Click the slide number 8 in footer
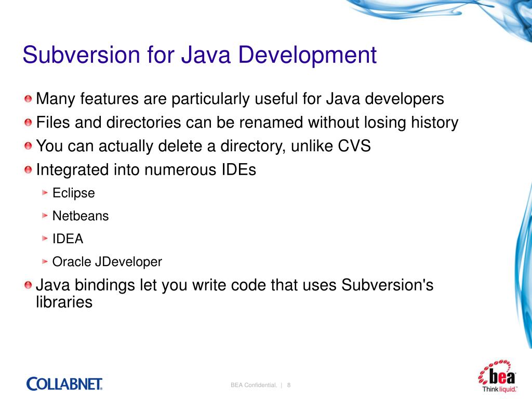This screenshot has height=399, width=532. click(x=289, y=385)
